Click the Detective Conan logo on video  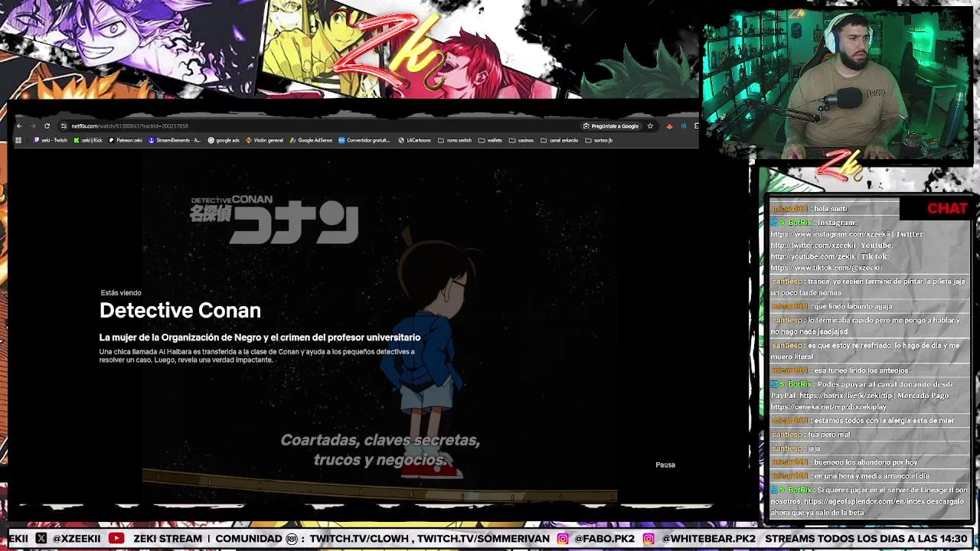[x=274, y=220]
